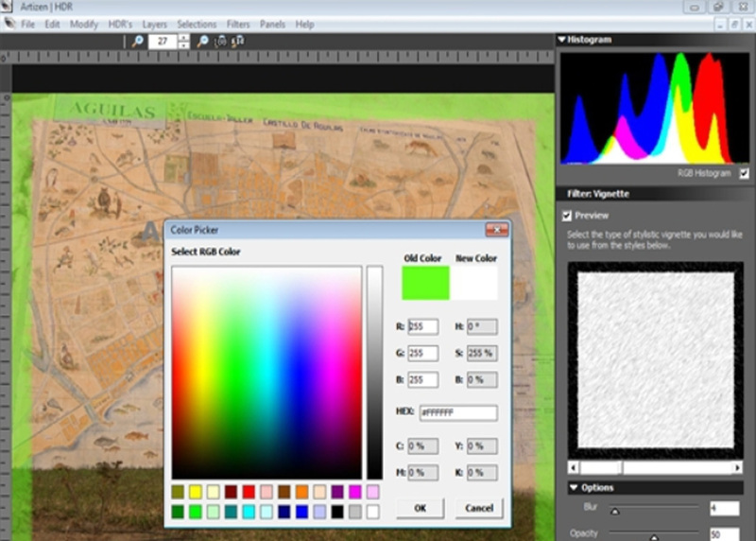Click OK in the Color Picker

pos(420,508)
